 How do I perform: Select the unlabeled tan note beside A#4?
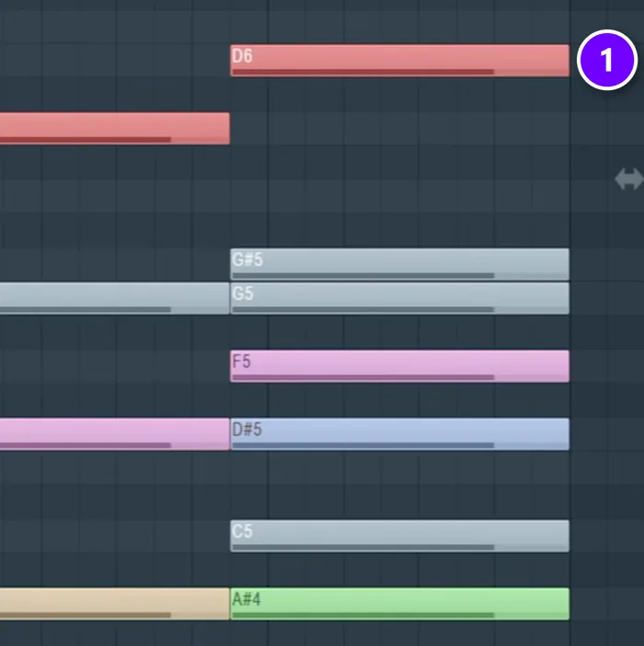[x=115, y=604]
